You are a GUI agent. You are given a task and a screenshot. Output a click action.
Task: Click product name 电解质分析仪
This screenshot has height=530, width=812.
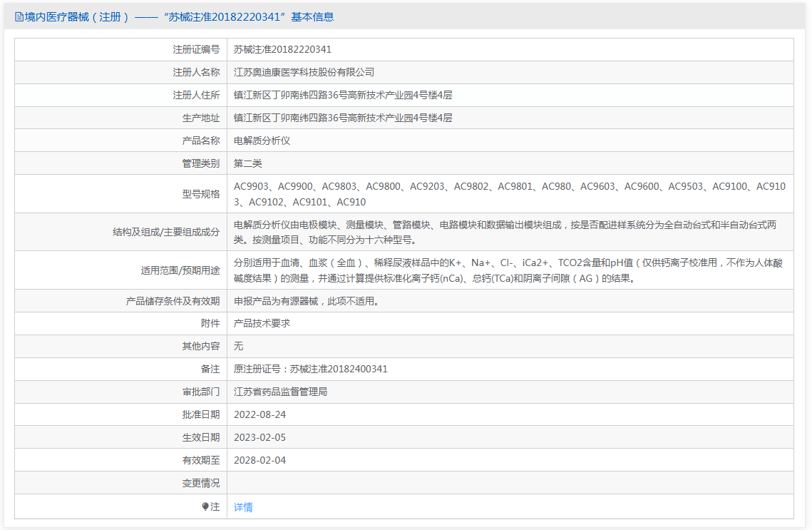(262, 141)
